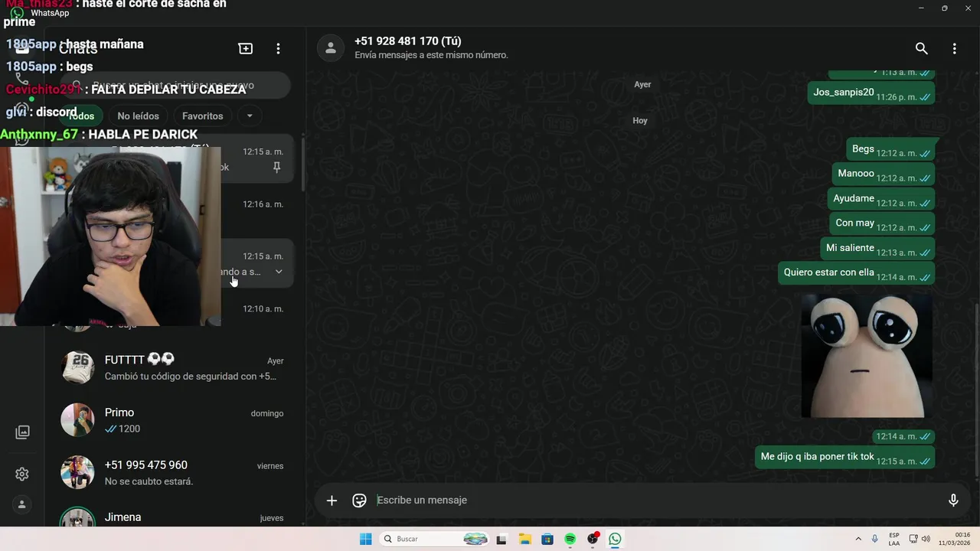Select the message 'Begs'
Screen dimensions: 980x551
891,149
